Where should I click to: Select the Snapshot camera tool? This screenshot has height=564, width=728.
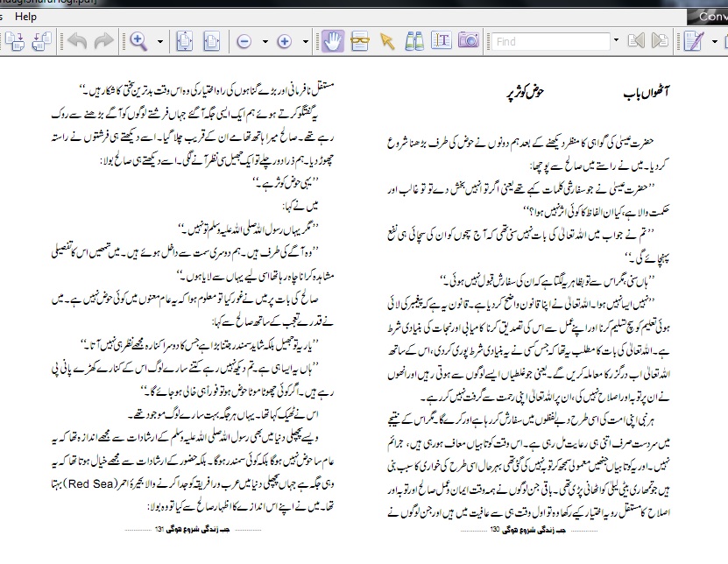pos(469,40)
